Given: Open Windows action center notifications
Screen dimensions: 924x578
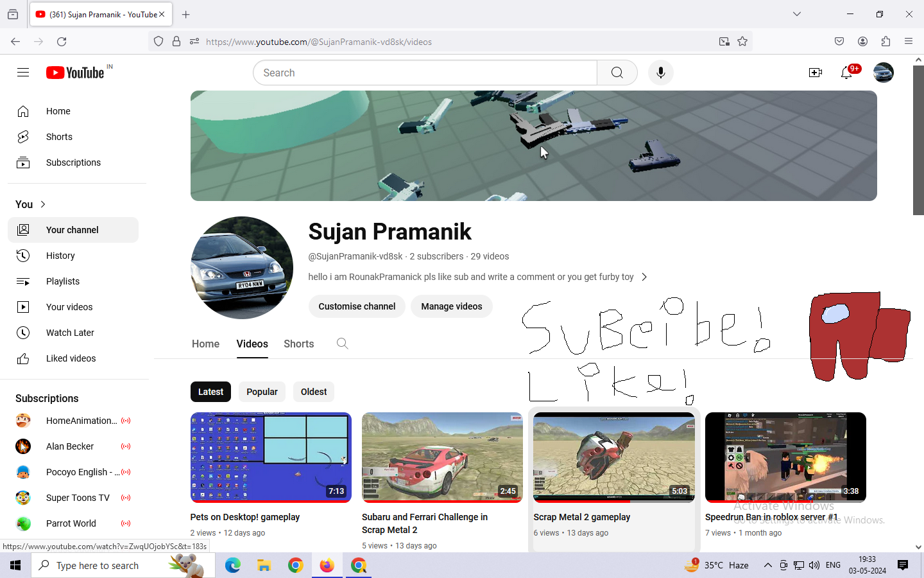Looking at the screenshot, I should click(903, 565).
